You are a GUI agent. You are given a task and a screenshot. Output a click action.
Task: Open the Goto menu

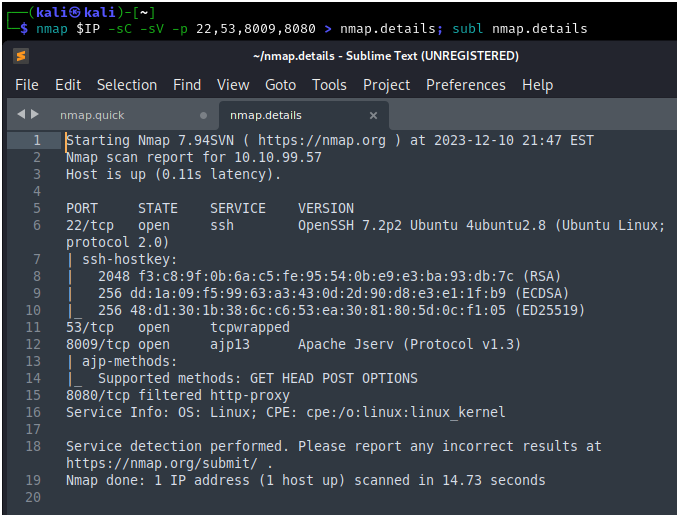280,85
